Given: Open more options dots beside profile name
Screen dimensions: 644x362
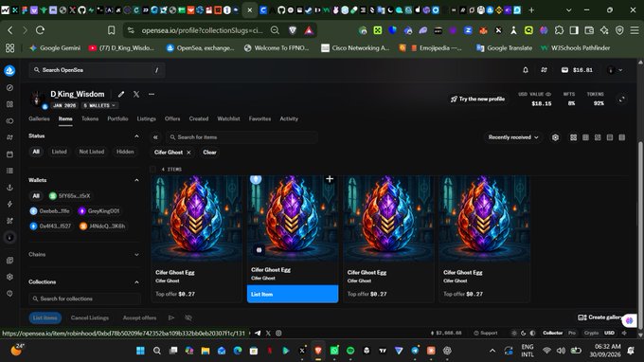Looking at the screenshot, I should (152, 94).
